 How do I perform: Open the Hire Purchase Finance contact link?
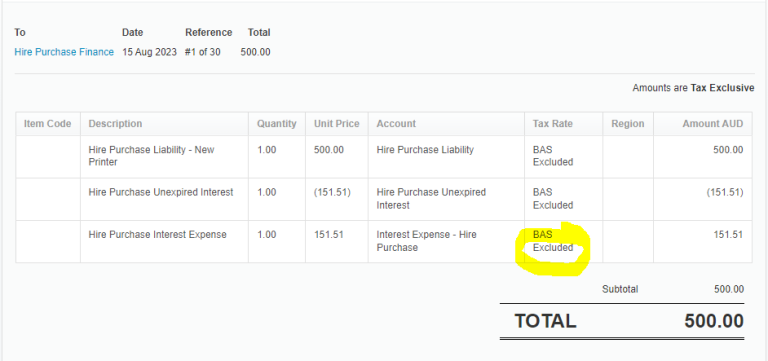(x=64, y=52)
